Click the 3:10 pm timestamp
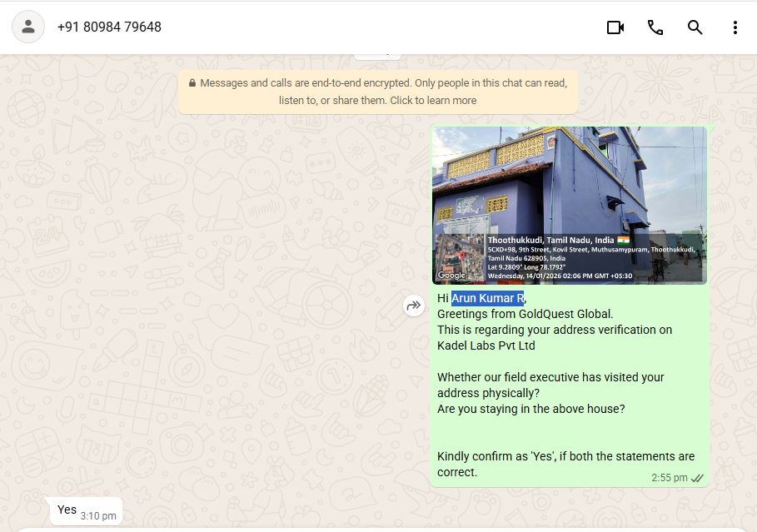757x532 pixels. pos(98,516)
